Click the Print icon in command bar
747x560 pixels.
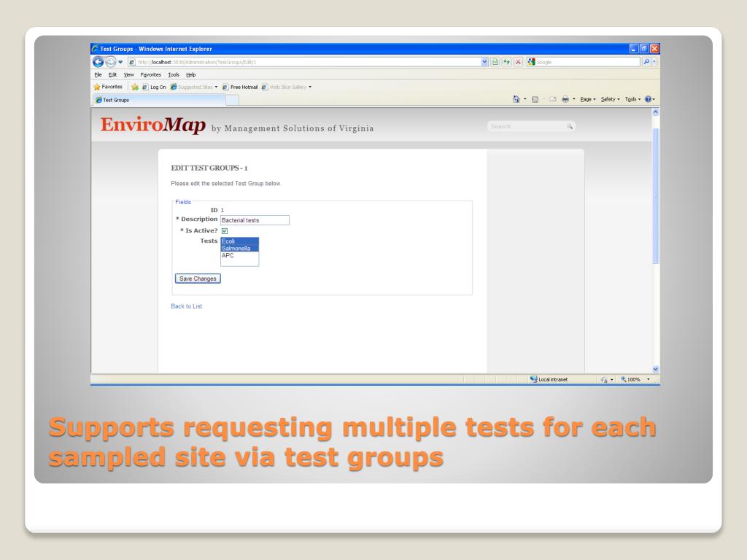point(565,99)
